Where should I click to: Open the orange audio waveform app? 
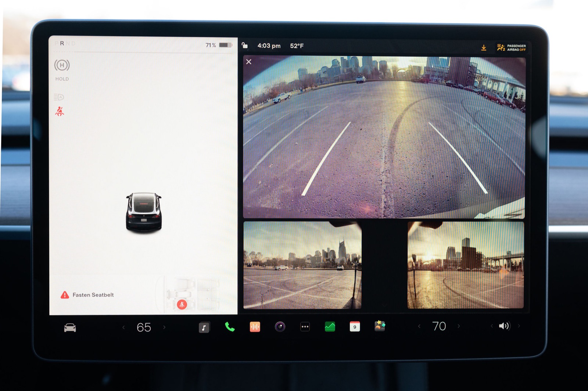[255, 327]
